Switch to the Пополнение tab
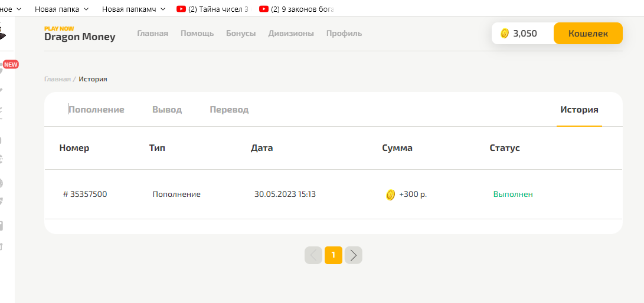This screenshot has width=644, height=303. (96, 110)
